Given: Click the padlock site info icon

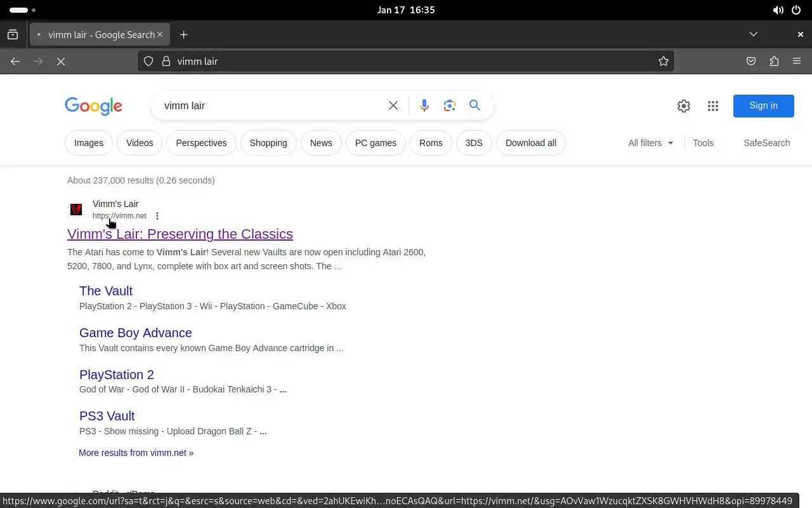Looking at the screenshot, I should coord(166,61).
